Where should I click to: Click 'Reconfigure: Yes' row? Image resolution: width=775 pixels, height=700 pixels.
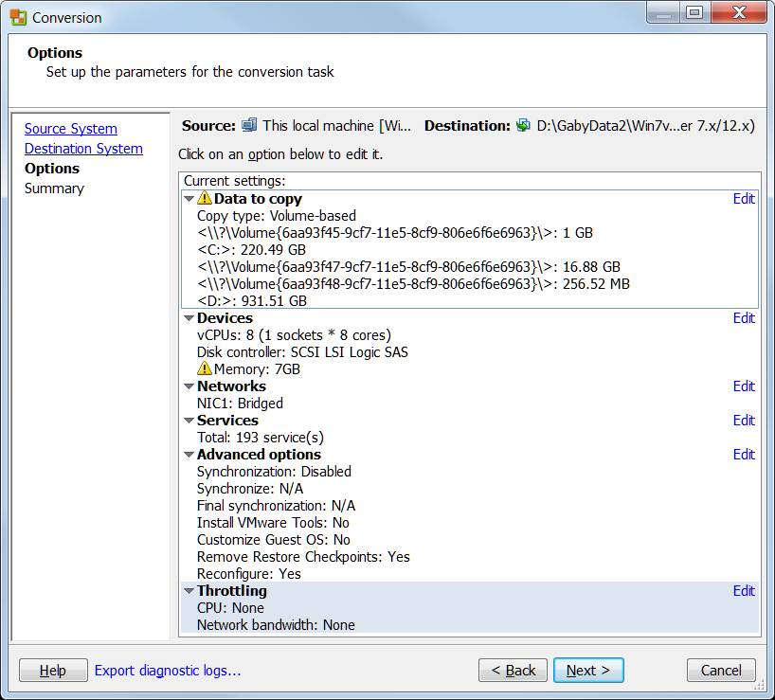[249, 573]
